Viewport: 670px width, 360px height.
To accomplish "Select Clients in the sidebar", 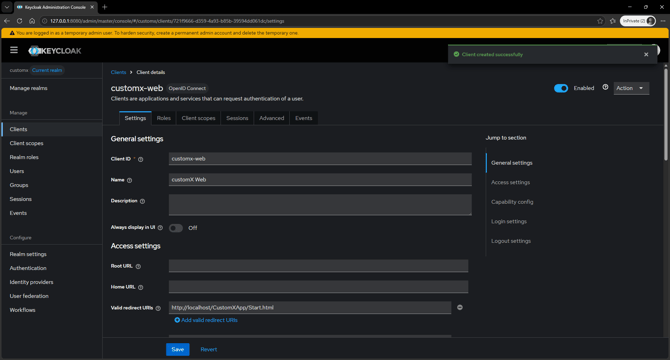I will pyautogui.click(x=51, y=129).
